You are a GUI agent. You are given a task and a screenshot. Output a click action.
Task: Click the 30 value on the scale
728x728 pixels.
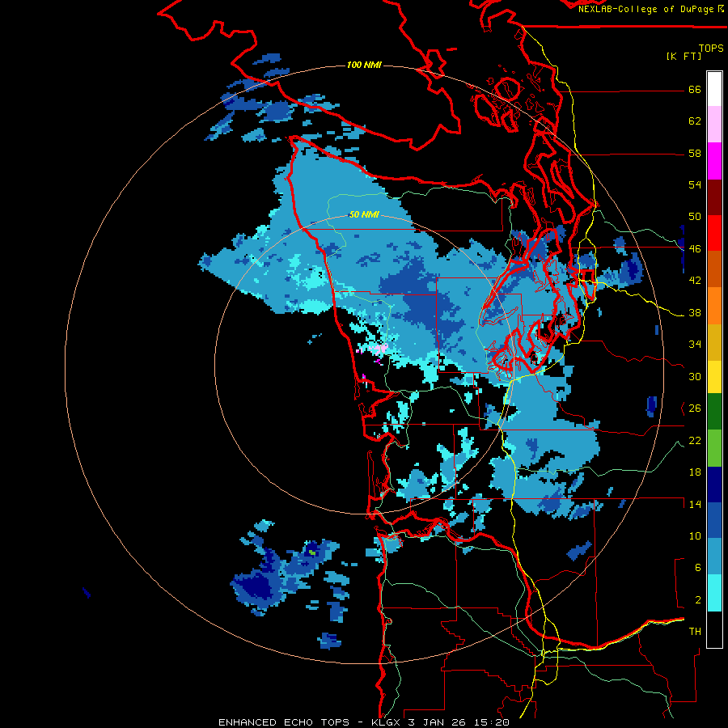[x=695, y=376]
